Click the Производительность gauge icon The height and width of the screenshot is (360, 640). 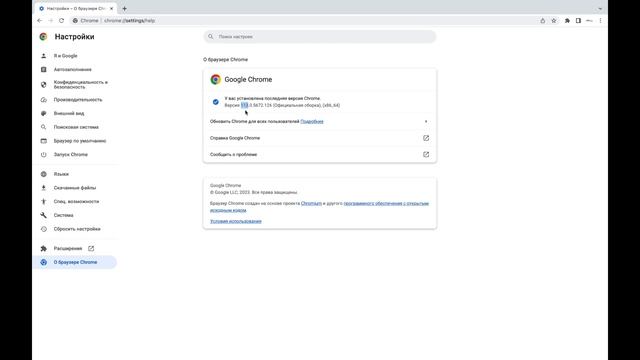tap(44, 100)
